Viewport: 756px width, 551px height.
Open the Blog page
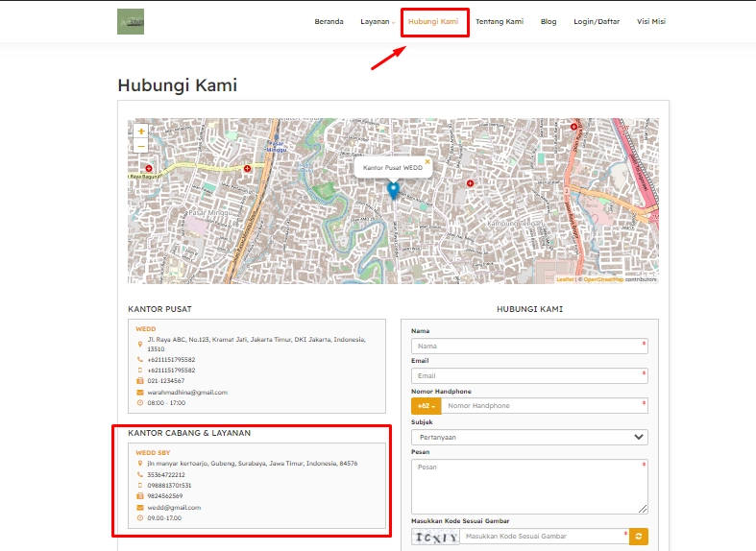[549, 21]
